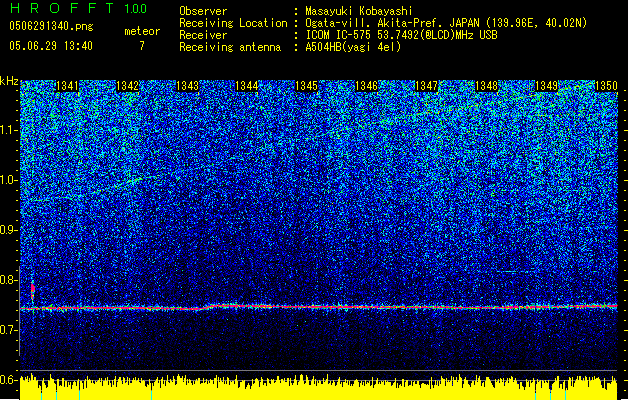Image resolution: width=629 pixels, height=400 pixels.
Task: Click the meteor count value 7
Action: click(142, 46)
